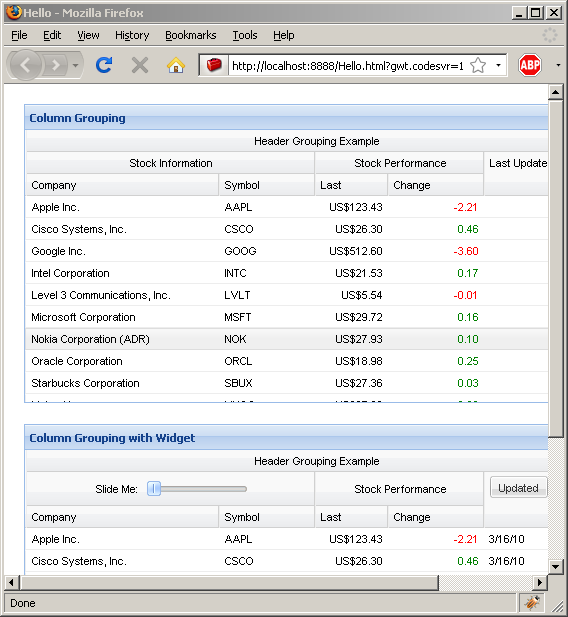
Task: Click the Firebug bug icon in status bar
Action: tap(532, 603)
